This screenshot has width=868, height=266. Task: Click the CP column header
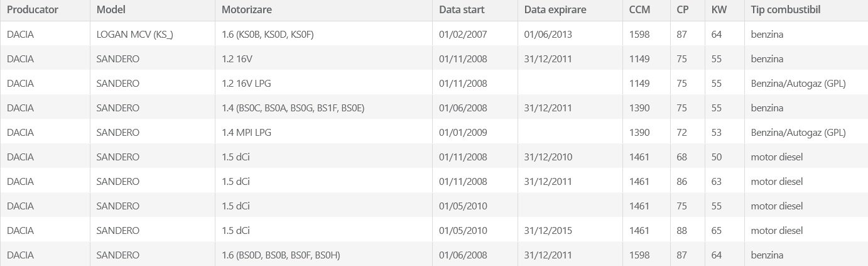pos(683,10)
